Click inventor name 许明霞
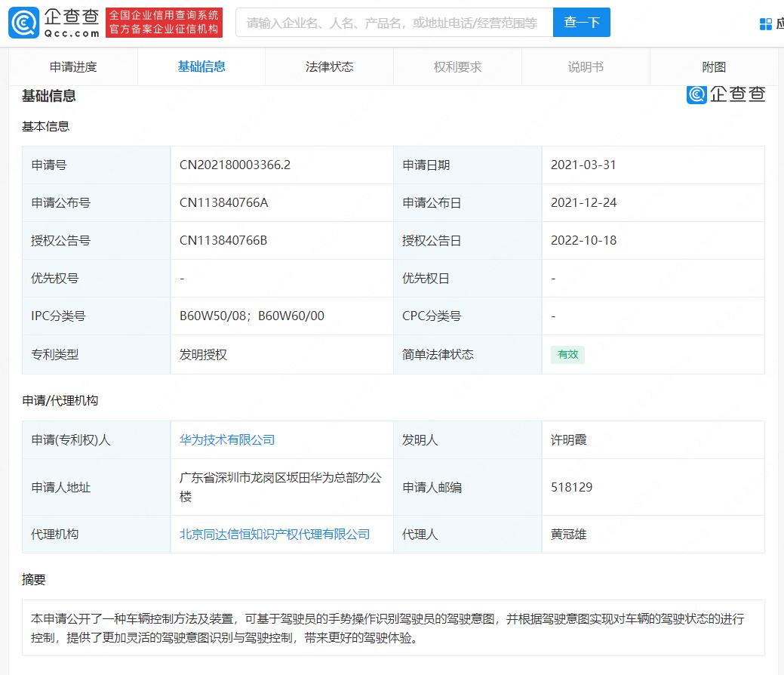Viewport: 784px width, 675px height. click(x=568, y=440)
